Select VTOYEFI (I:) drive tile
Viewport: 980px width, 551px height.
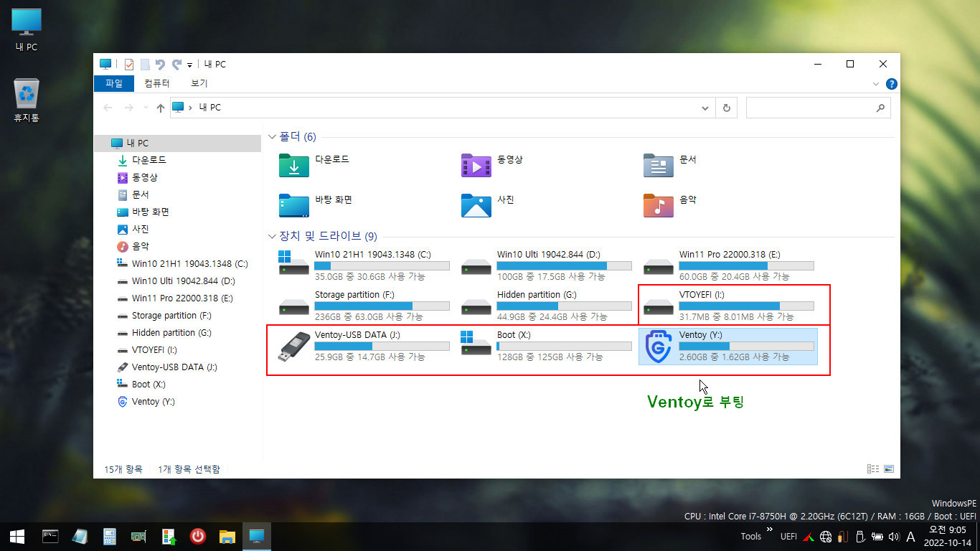pos(730,306)
